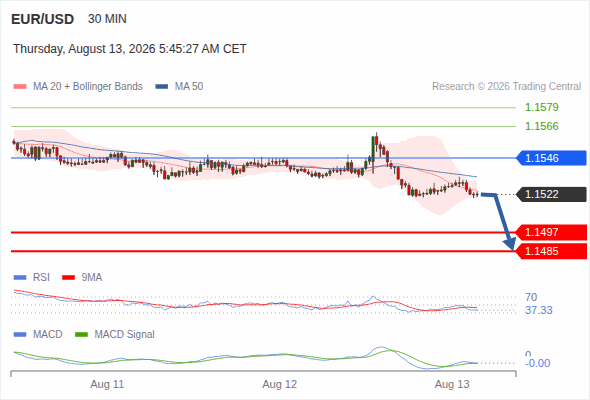Click the MACD Signal legend label
The height and width of the screenshot is (400, 590).
(x=125, y=335)
